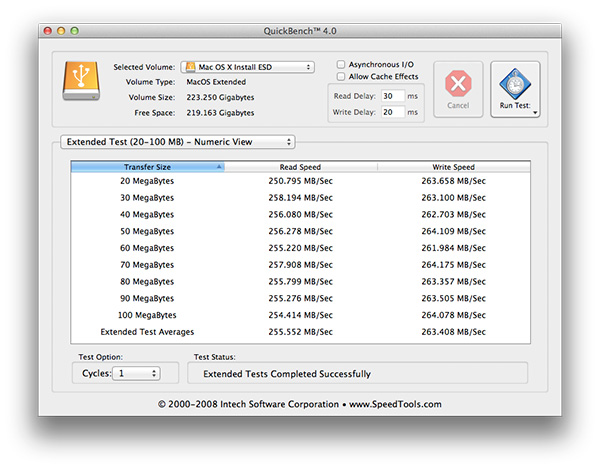Click the Read Delay input field
This screenshot has height=469, width=600.
393,96
